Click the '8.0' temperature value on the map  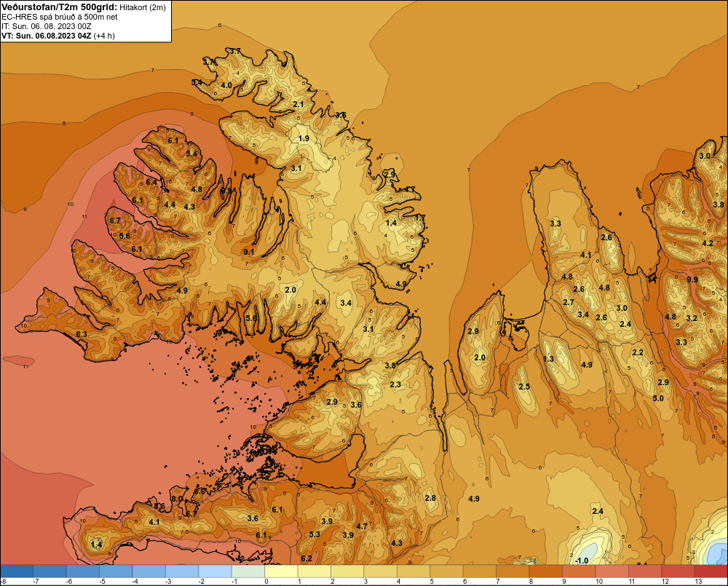coord(177,499)
